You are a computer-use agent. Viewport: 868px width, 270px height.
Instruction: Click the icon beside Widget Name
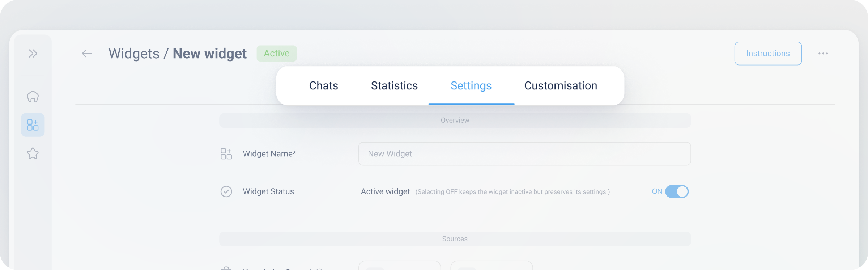tap(226, 154)
